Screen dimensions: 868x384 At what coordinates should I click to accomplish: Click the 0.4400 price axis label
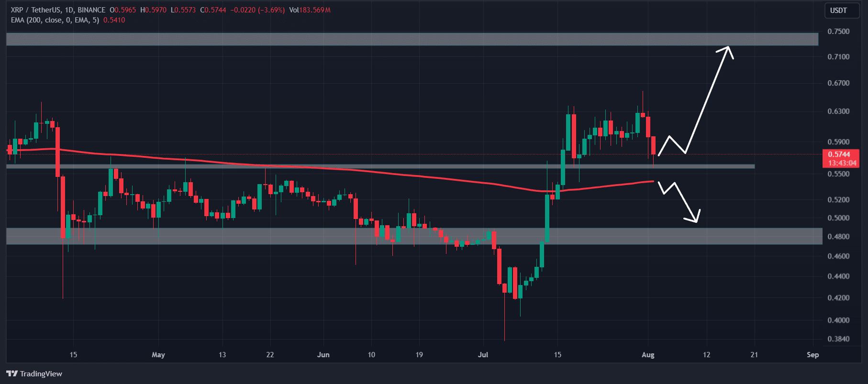[838, 276]
